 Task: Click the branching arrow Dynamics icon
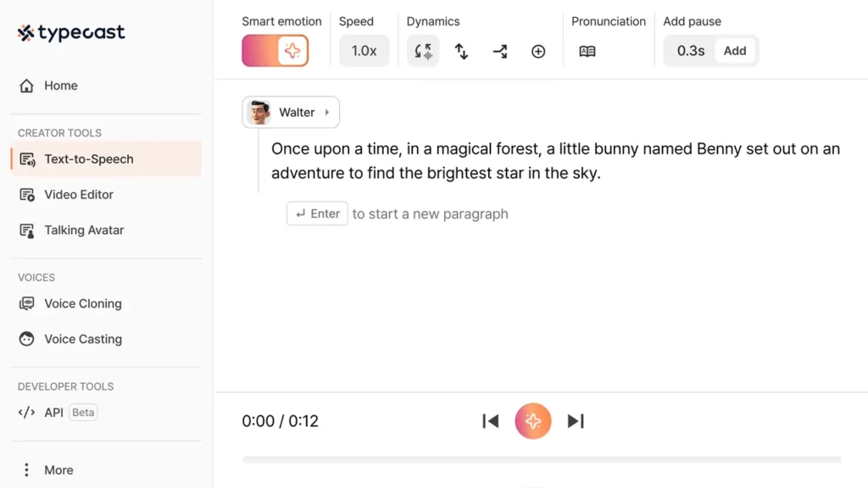pos(500,52)
